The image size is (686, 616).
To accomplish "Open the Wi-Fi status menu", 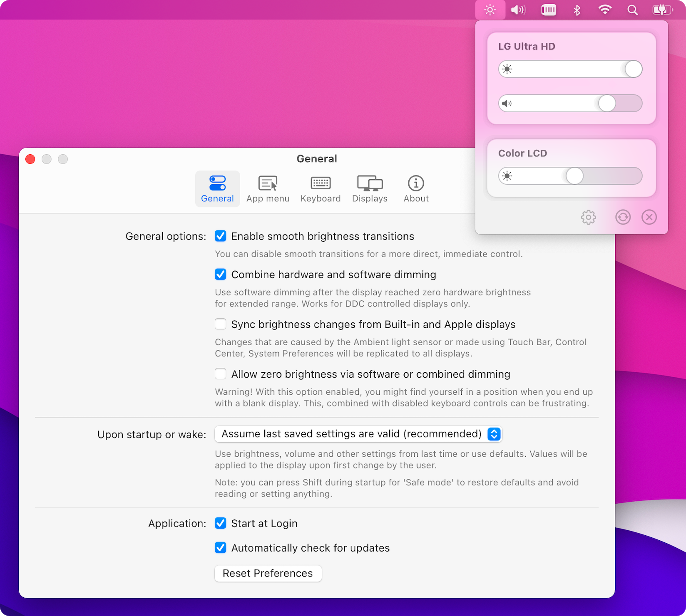I will point(605,10).
